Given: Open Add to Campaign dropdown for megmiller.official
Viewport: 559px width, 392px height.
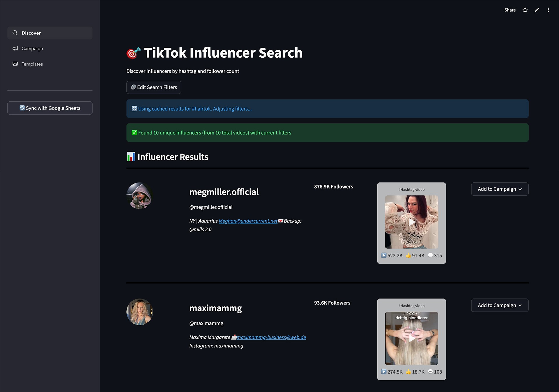Looking at the screenshot, I should (x=500, y=189).
